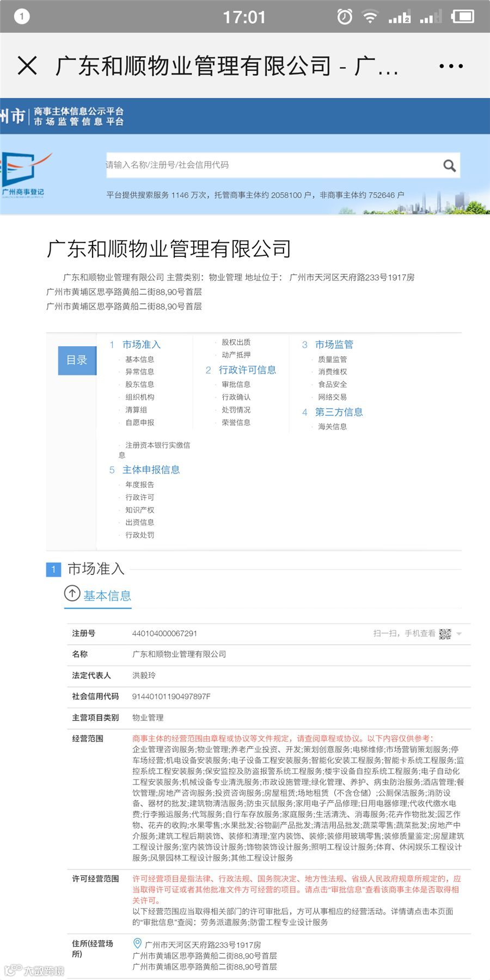Click the 扫一扫，手机查看 text

(x=404, y=634)
